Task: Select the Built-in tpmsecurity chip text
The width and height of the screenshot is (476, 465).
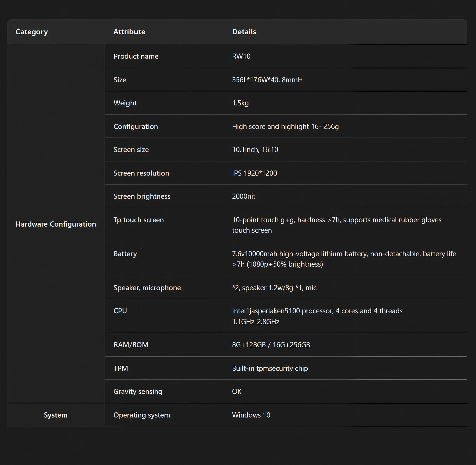Action: [270, 368]
